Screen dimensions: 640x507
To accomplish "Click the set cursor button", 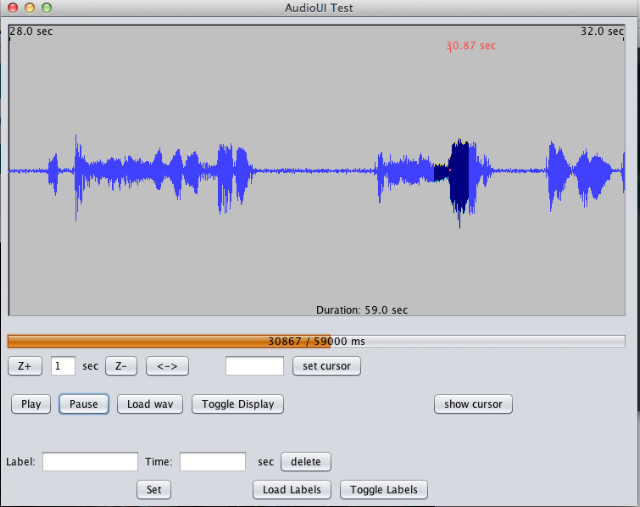I will tap(327, 366).
